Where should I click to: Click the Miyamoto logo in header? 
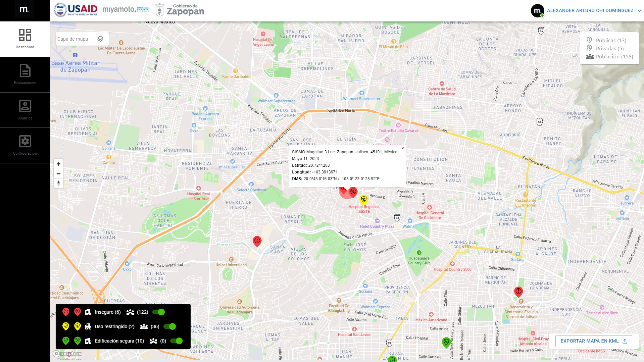[x=126, y=9]
